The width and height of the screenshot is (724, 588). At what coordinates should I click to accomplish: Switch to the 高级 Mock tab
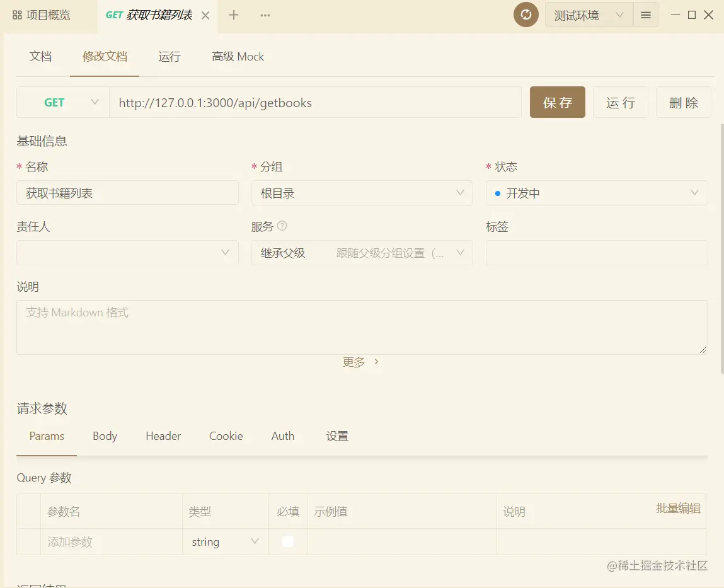[x=238, y=56]
